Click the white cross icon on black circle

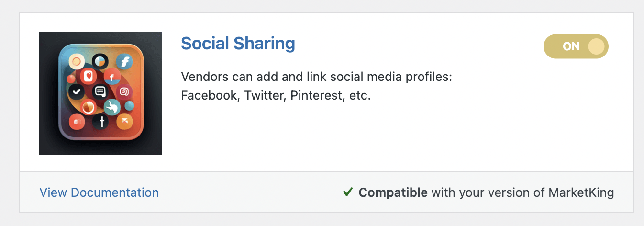coord(101,122)
